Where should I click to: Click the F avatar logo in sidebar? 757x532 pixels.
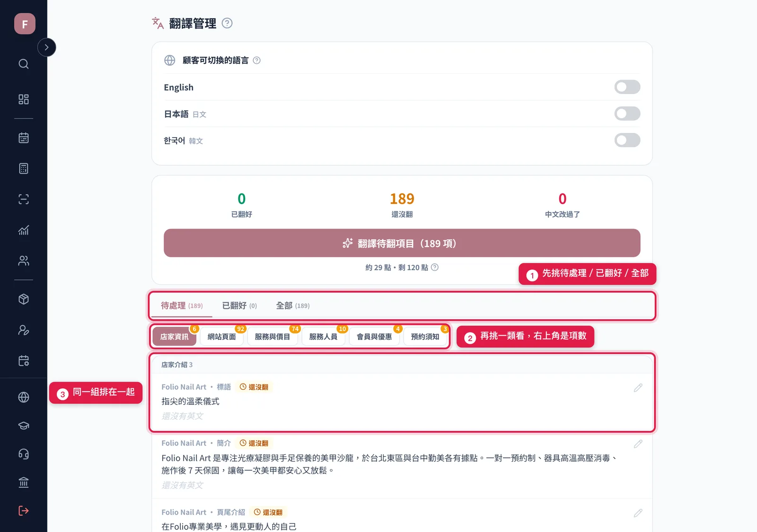tap(25, 24)
